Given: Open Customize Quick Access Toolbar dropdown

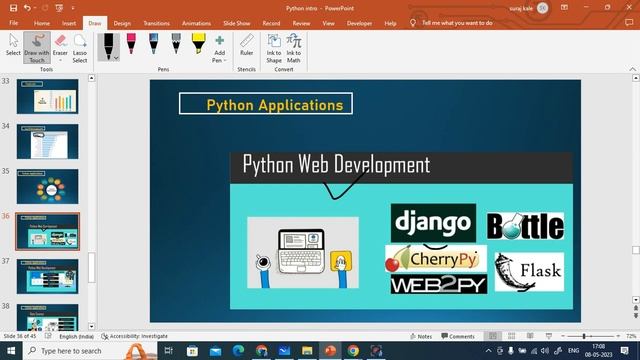Looking at the screenshot, I should 73,8.
